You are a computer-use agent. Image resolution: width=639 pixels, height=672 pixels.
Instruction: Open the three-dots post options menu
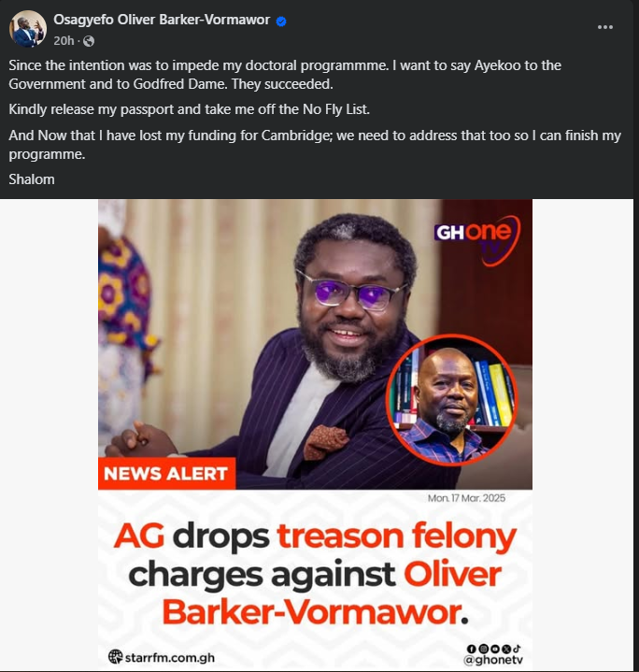click(605, 26)
